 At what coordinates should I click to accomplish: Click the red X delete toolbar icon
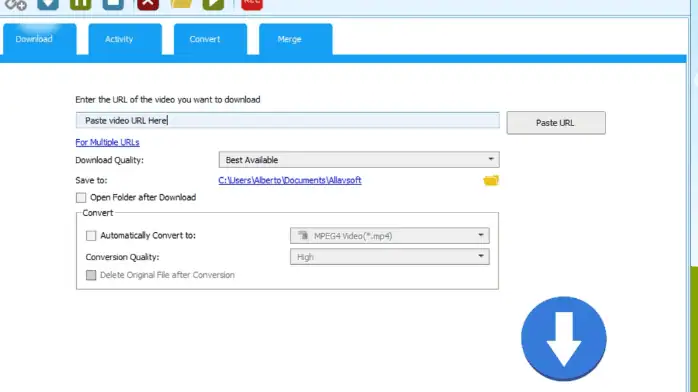click(x=148, y=4)
